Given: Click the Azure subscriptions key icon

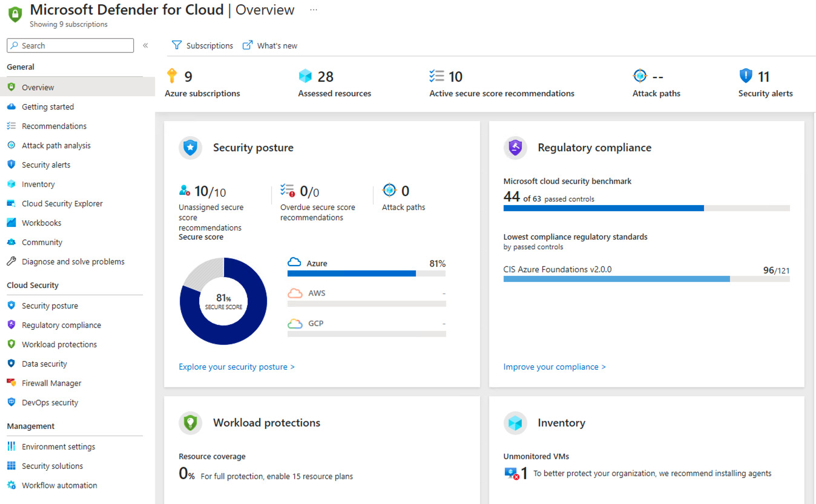Looking at the screenshot, I should [172, 76].
